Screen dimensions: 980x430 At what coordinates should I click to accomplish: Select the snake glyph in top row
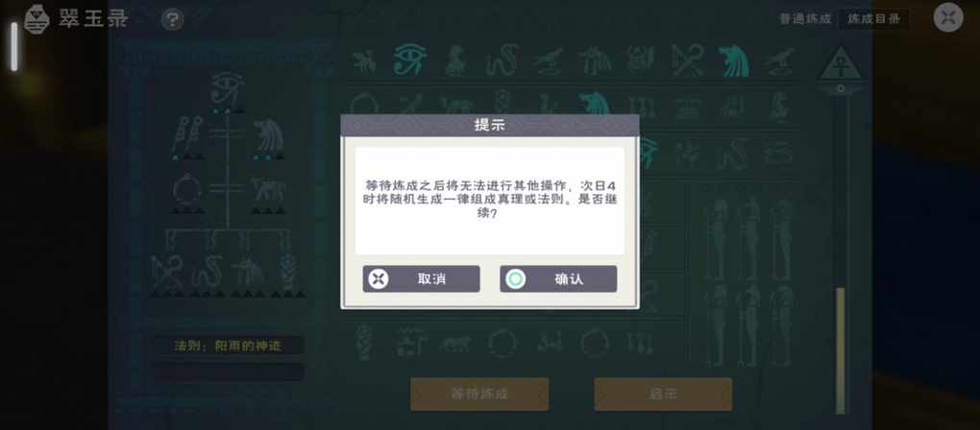(502, 61)
